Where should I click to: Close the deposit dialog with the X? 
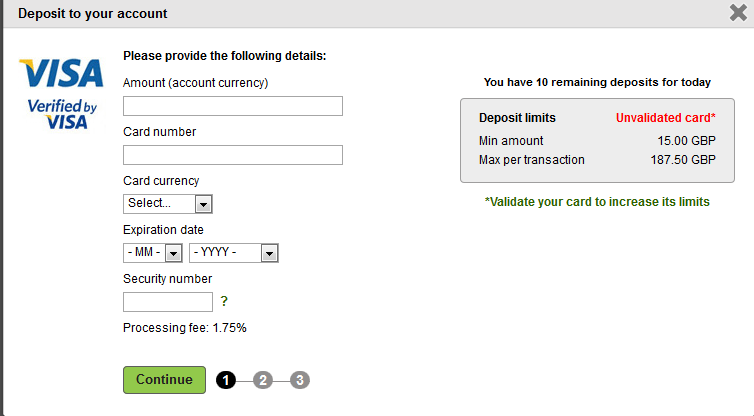pyautogui.click(x=738, y=13)
